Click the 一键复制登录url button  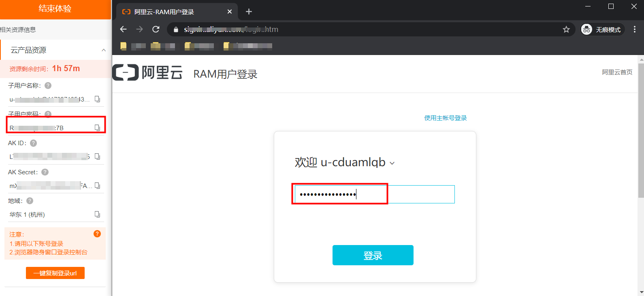(x=55, y=273)
